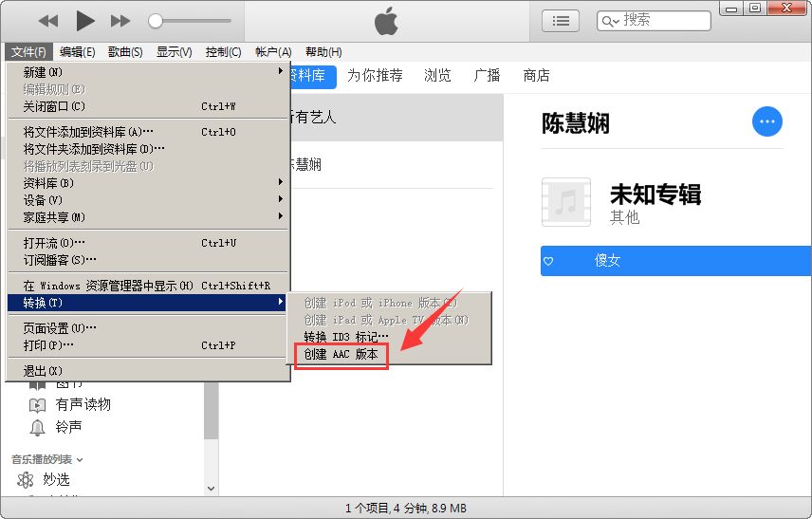Click the fast forward next track button
The image size is (812, 519).
(120, 21)
